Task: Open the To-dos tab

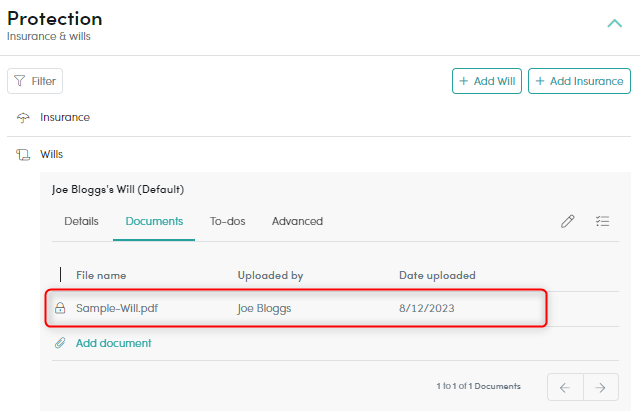Action: (x=227, y=221)
